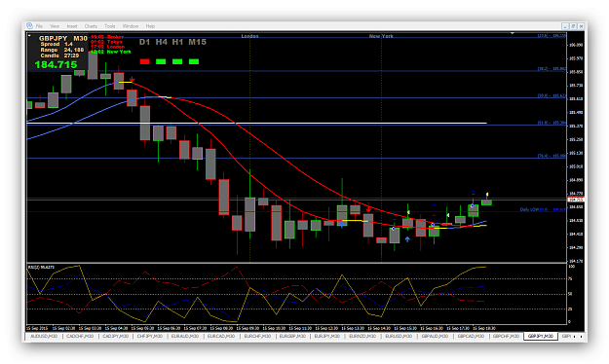Screen dimensions: 609x364
Task: Open the Window menu
Action: coord(131,26)
